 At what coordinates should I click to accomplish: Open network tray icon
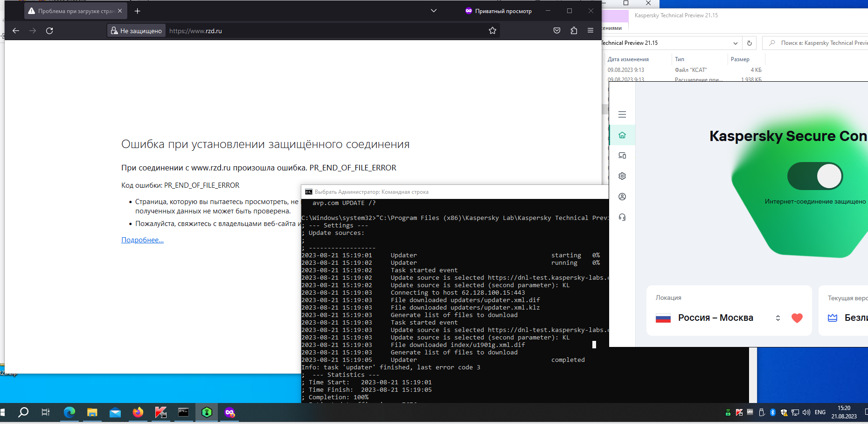click(795, 412)
